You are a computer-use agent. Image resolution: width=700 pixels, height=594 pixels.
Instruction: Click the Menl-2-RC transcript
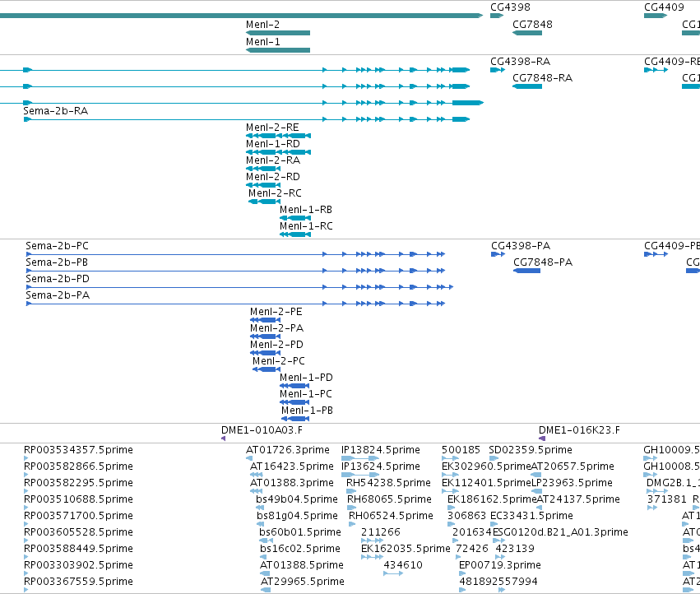click(264, 202)
